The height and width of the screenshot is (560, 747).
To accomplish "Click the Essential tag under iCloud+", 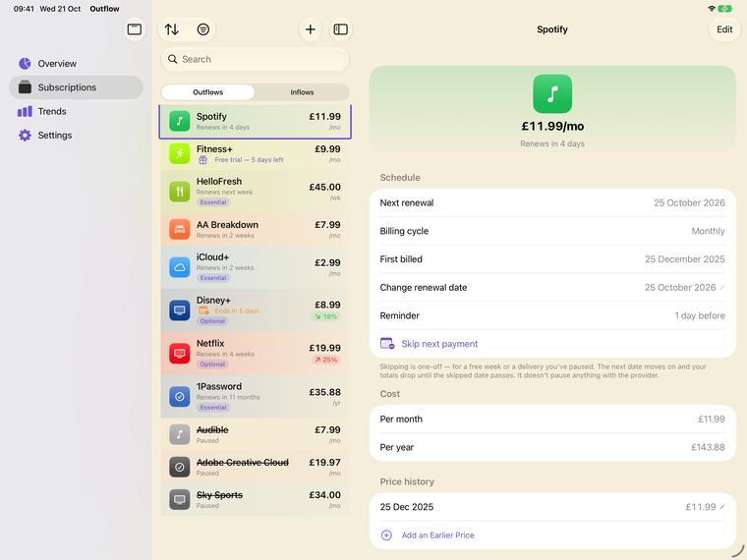I will 213,278.
